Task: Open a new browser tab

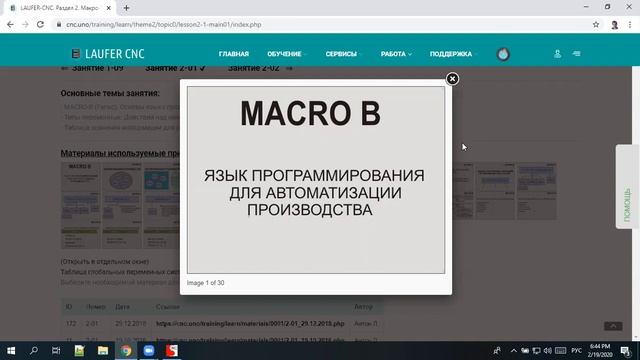Action: click(127, 8)
